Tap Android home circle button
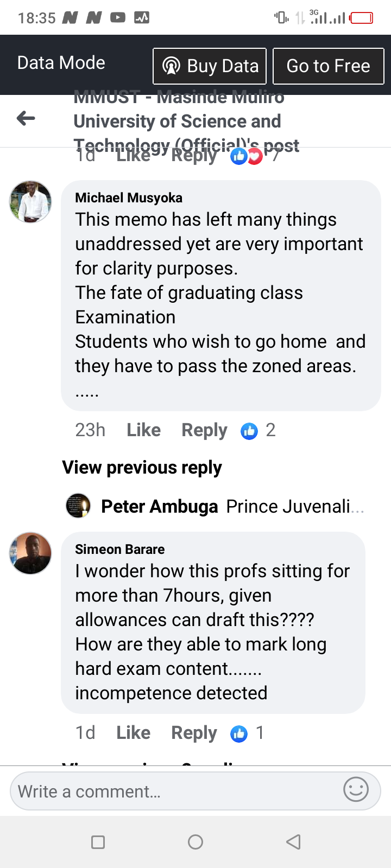This screenshot has width=391, height=868. point(195,842)
